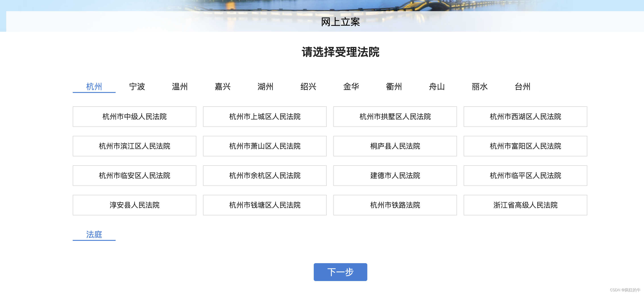644x294 pixels.
Task: Choose 杭州市滨江区人民法院
Action: [x=135, y=146]
